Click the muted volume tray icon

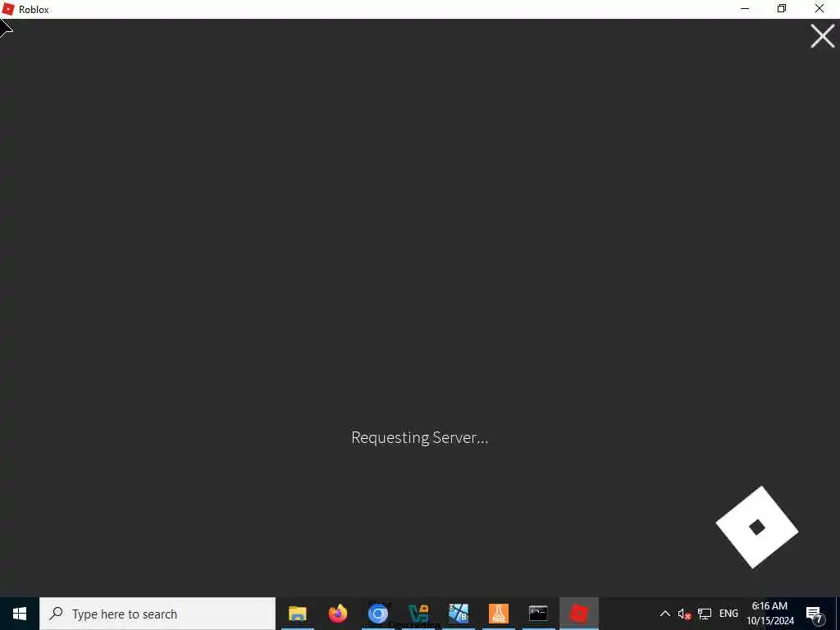click(x=684, y=614)
